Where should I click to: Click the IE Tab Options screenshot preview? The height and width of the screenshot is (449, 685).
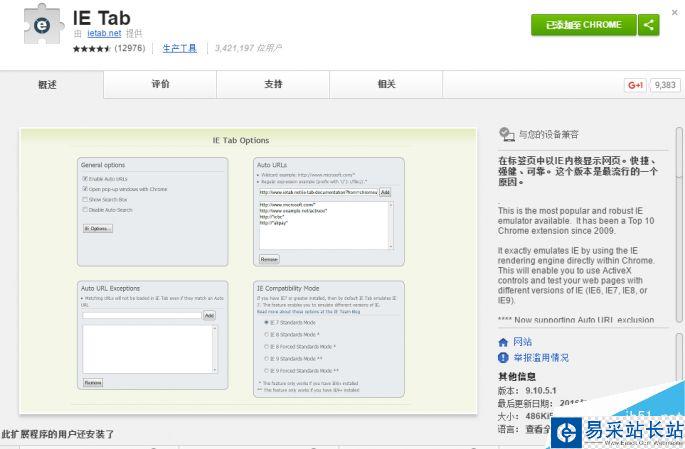click(x=248, y=271)
